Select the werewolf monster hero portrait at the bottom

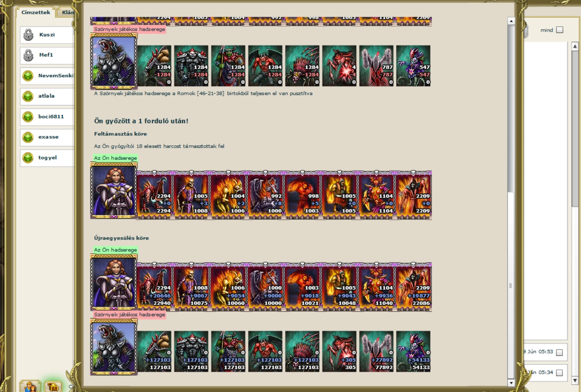coord(114,347)
